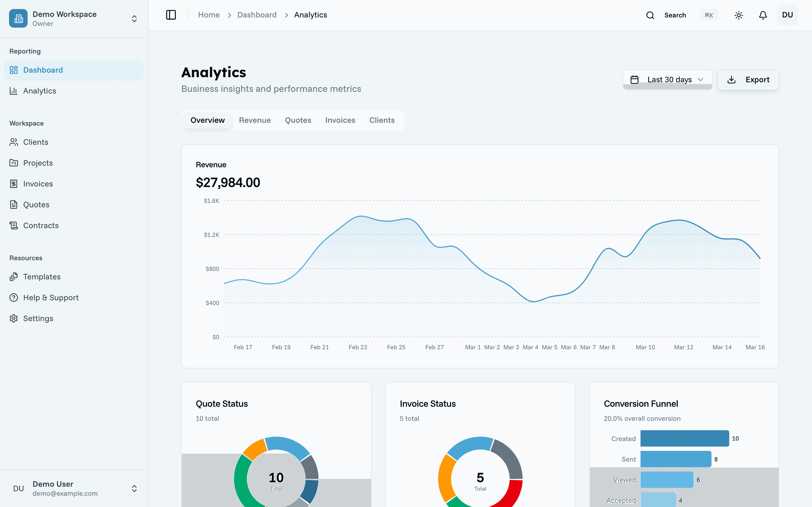
Task: Open the Last 30 days date range dropdown
Action: click(667, 79)
